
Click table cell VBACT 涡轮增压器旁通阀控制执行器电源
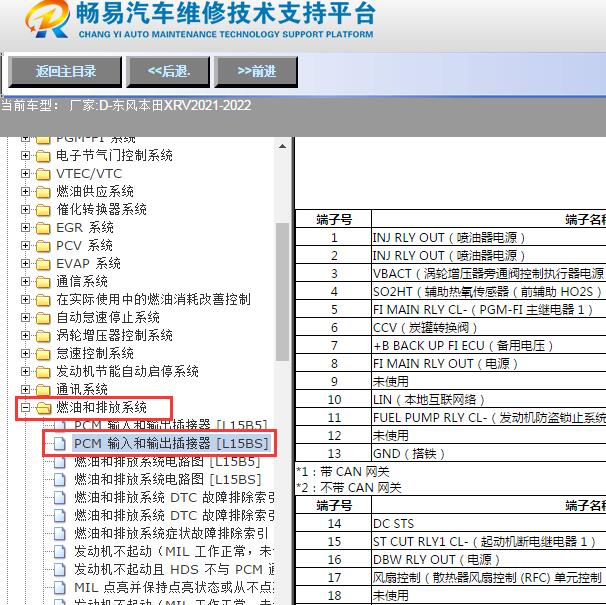click(x=489, y=273)
